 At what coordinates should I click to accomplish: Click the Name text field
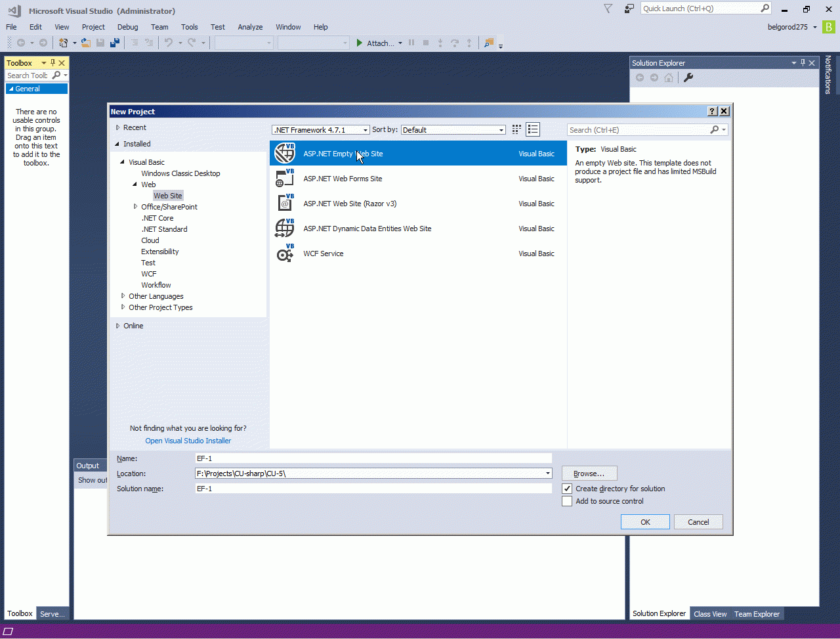[x=373, y=458]
